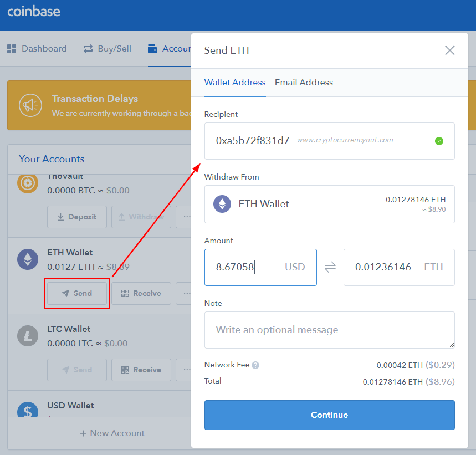Image resolution: width=476 pixels, height=455 pixels.
Task: Click the 0.0000 LTC balance text
Action: (70, 344)
